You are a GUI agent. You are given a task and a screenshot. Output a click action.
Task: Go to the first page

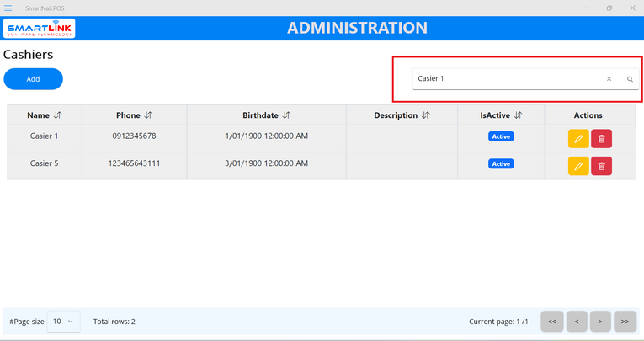pyautogui.click(x=551, y=322)
